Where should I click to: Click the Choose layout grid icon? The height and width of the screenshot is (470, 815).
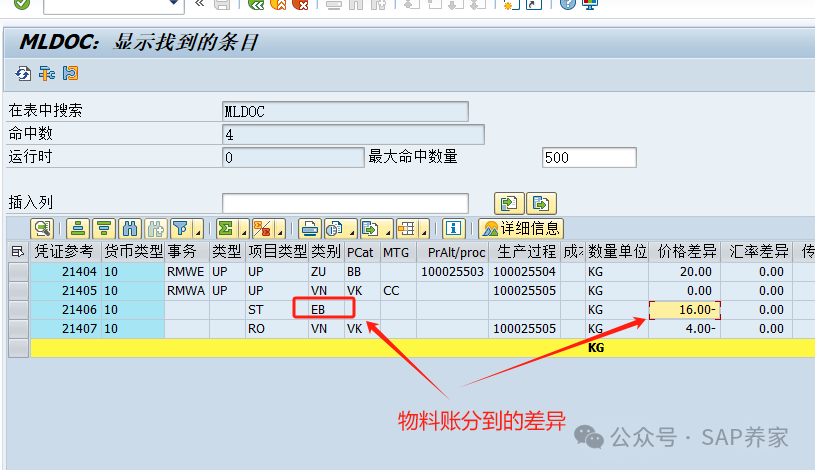[406, 228]
